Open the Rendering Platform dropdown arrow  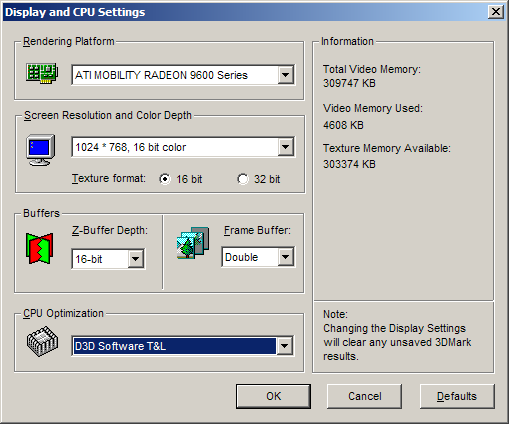click(286, 75)
